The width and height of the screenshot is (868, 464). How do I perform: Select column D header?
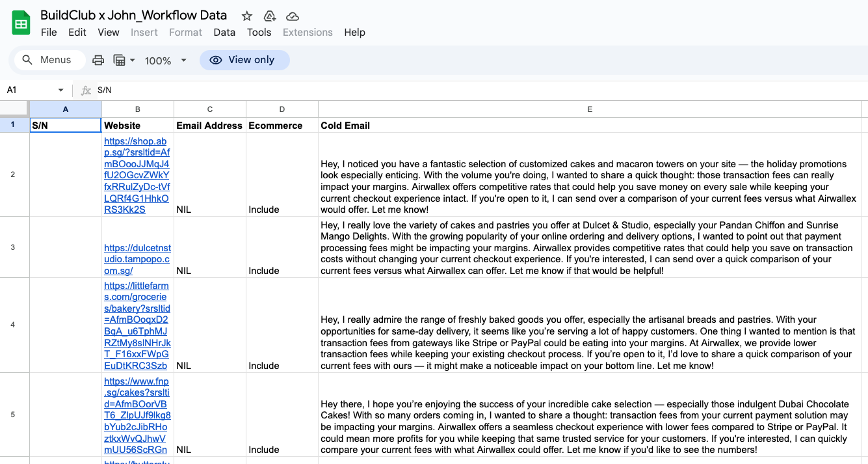[x=282, y=109]
